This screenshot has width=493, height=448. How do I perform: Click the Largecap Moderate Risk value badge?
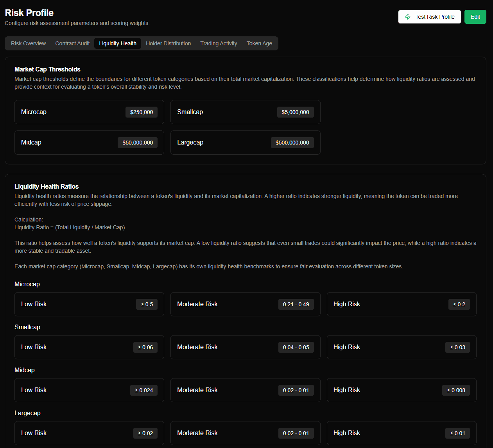tap(296, 433)
